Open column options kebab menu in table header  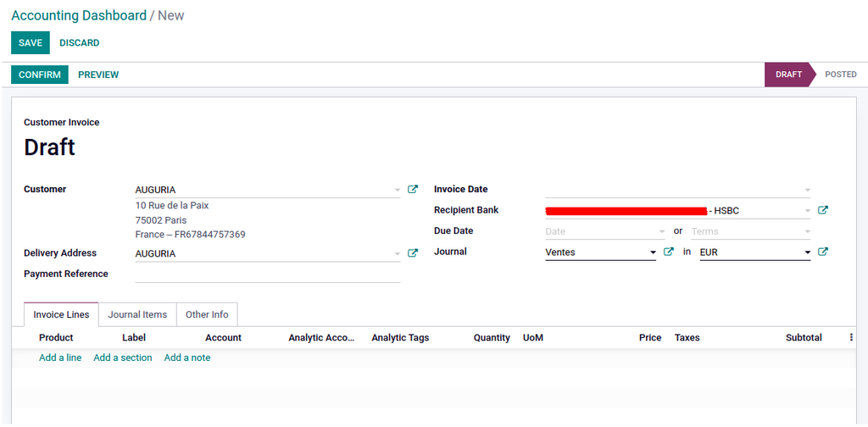tap(851, 337)
